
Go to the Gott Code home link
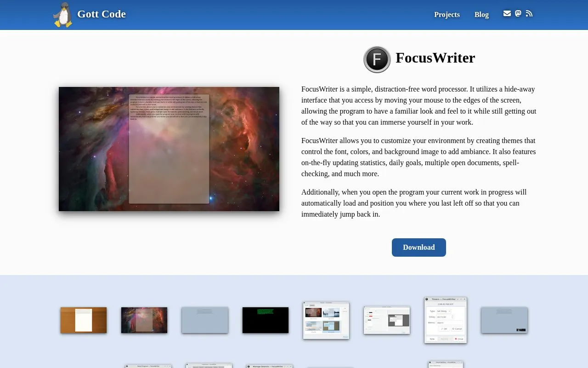[x=102, y=14]
